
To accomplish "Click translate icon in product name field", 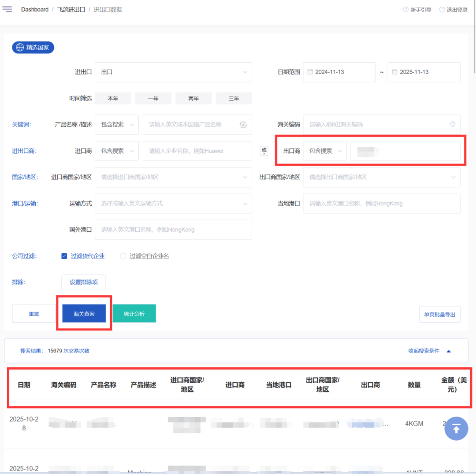I will 243,125.
